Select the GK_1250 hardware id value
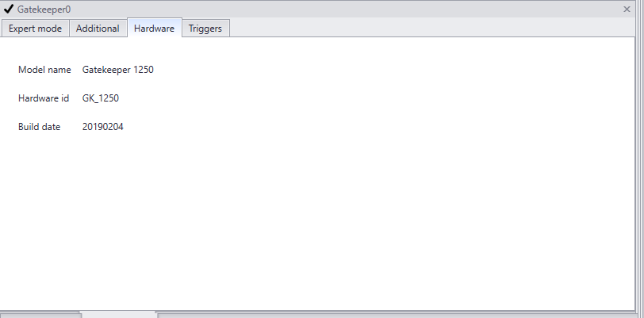644x318 pixels. tap(101, 98)
